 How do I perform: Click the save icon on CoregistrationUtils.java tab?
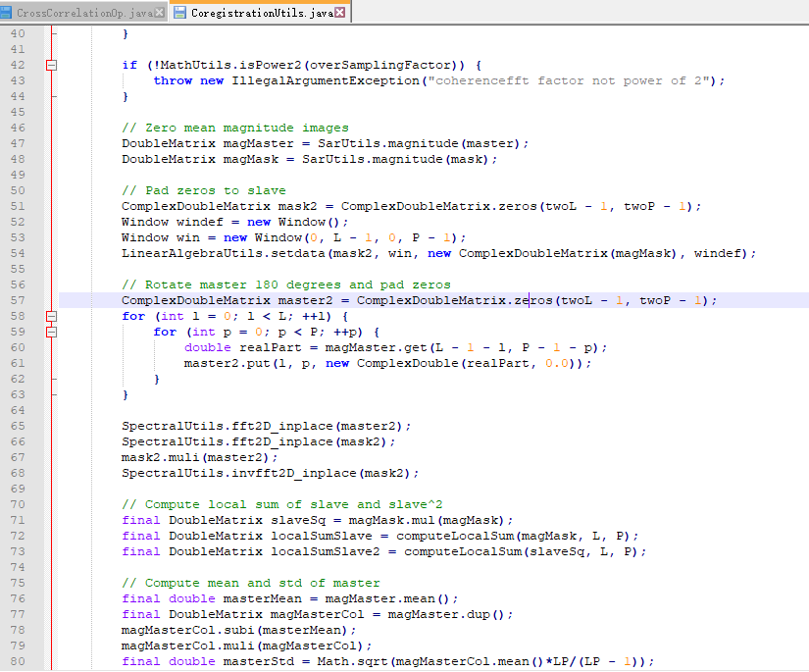click(x=179, y=13)
